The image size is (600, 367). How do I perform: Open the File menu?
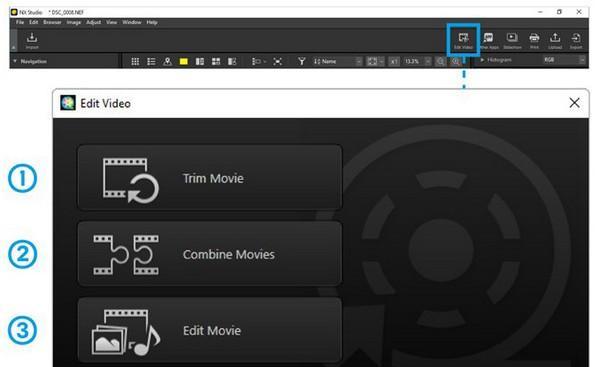tap(20, 22)
